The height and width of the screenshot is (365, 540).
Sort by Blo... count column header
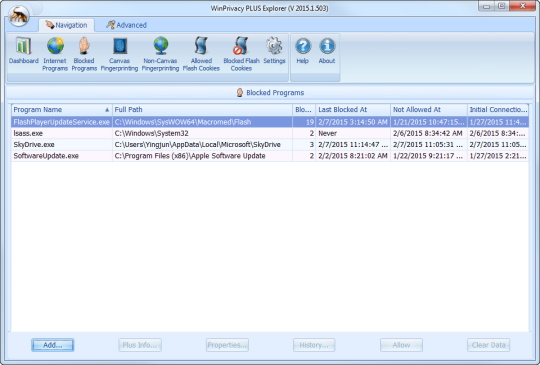(304, 110)
